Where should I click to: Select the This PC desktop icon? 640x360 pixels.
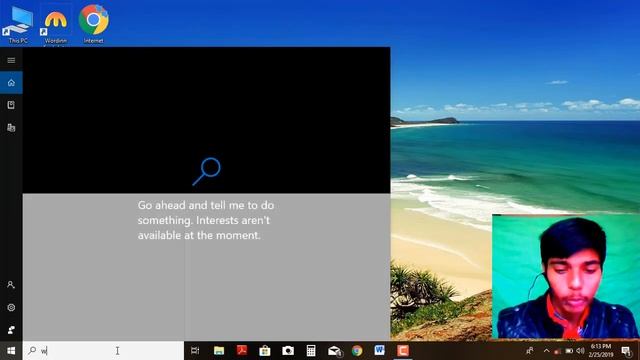click(18, 24)
